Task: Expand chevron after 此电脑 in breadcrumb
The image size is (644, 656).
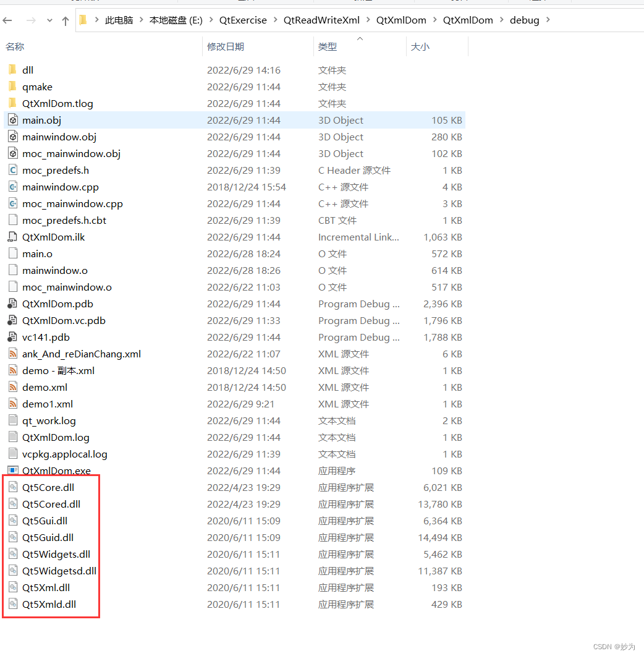Action: click(x=141, y=20)
